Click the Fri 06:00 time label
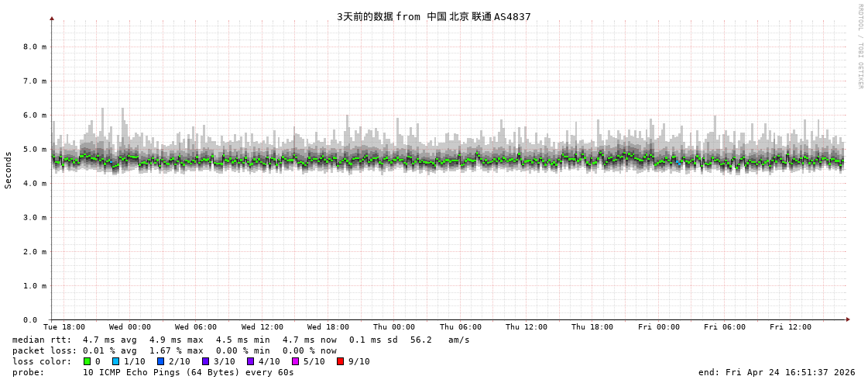 (x=725, y=327)
